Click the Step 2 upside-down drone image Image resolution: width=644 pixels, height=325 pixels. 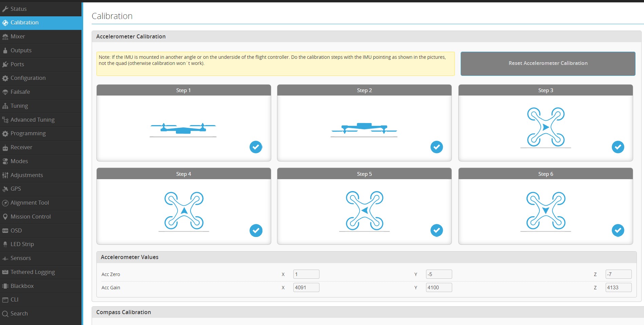(364, 129)
